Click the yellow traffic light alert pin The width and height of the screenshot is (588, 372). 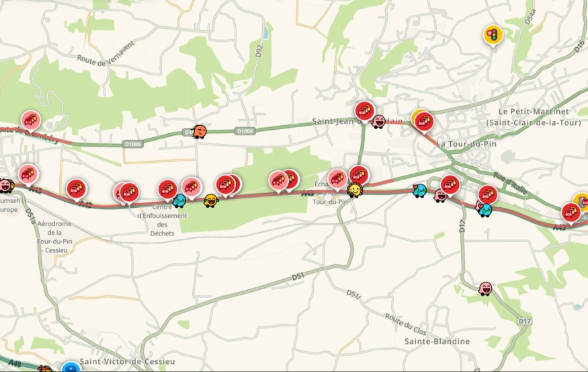coord(493,35)
